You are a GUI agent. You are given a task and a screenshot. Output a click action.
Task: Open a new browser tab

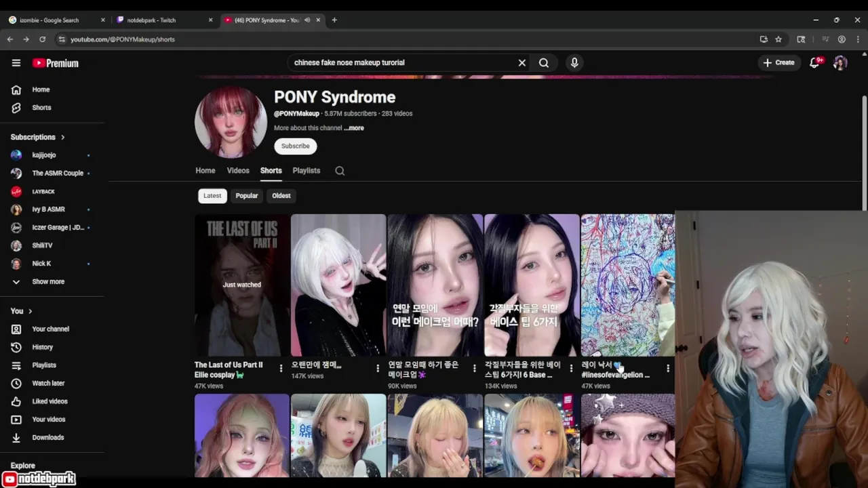coord(334,20)
